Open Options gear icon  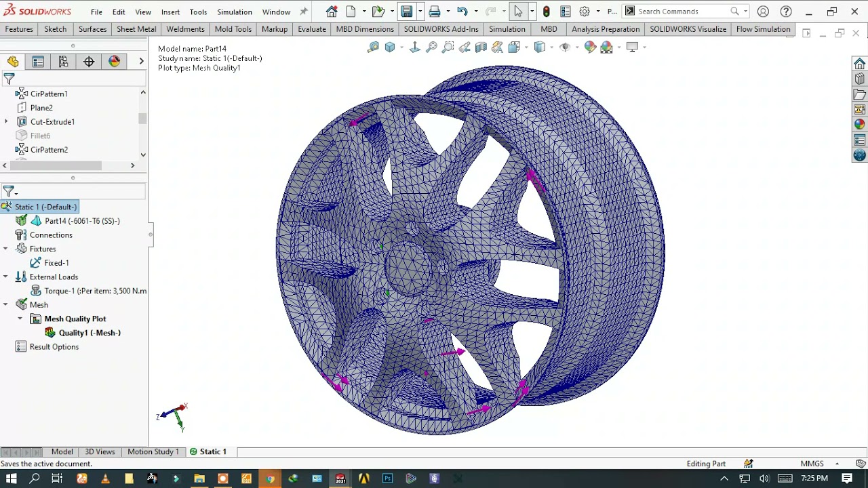pyautogui.click(x=585, y=12)
